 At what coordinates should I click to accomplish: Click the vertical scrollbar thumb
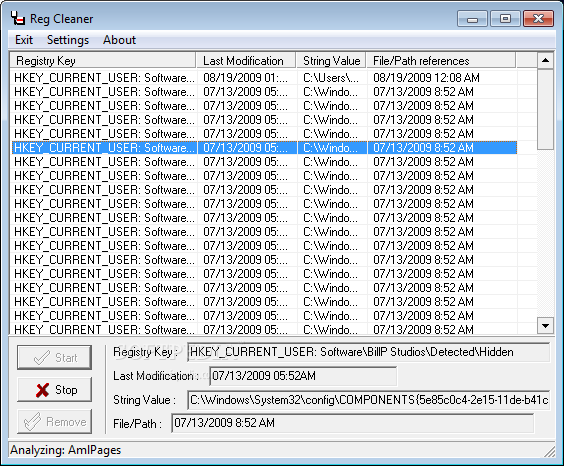545,109
